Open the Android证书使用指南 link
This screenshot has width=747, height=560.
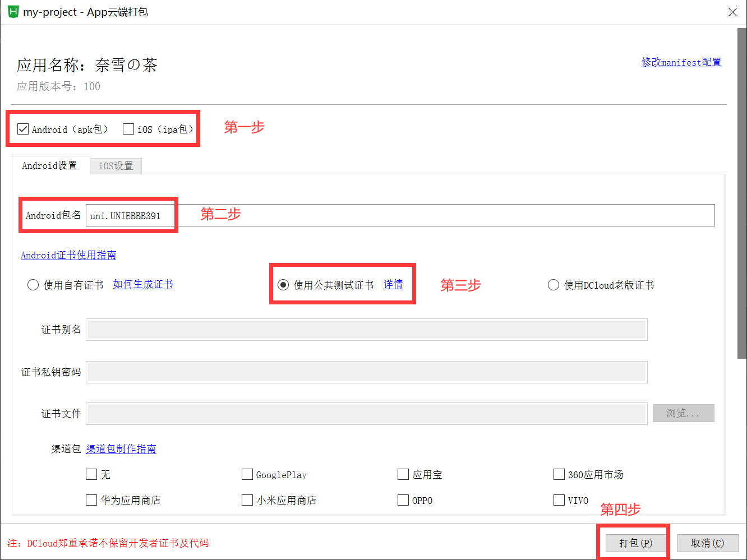tap(68, 255)
